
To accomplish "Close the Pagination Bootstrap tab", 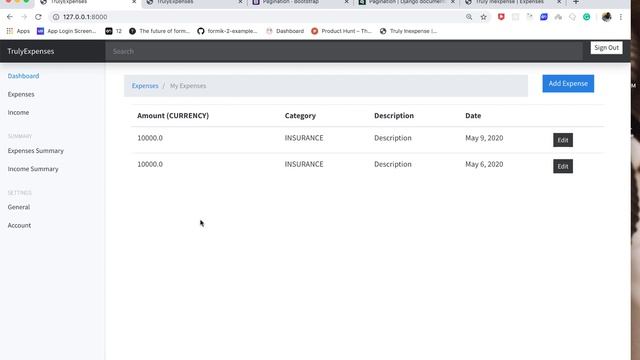I will pos(347,2).
